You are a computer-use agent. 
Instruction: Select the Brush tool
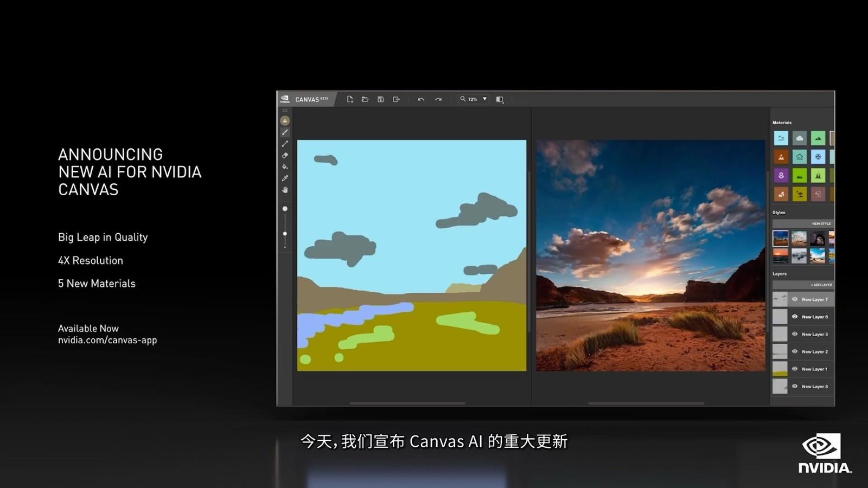pyautogui.click(x=285, y=132)
